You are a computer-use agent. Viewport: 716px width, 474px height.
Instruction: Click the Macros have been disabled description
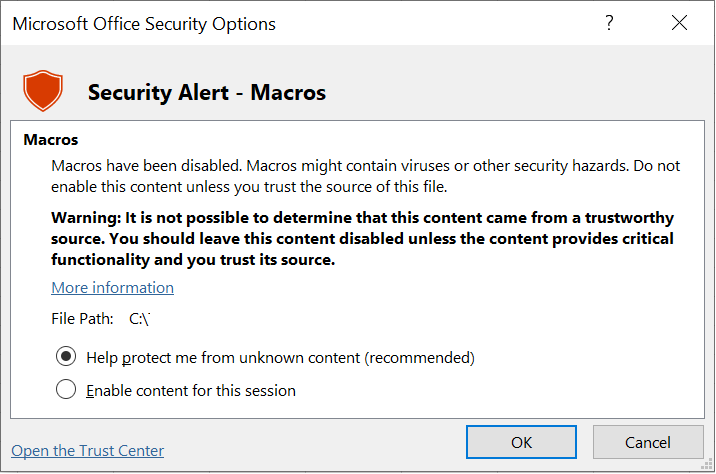pyautogui.click(x=365, y=176)
